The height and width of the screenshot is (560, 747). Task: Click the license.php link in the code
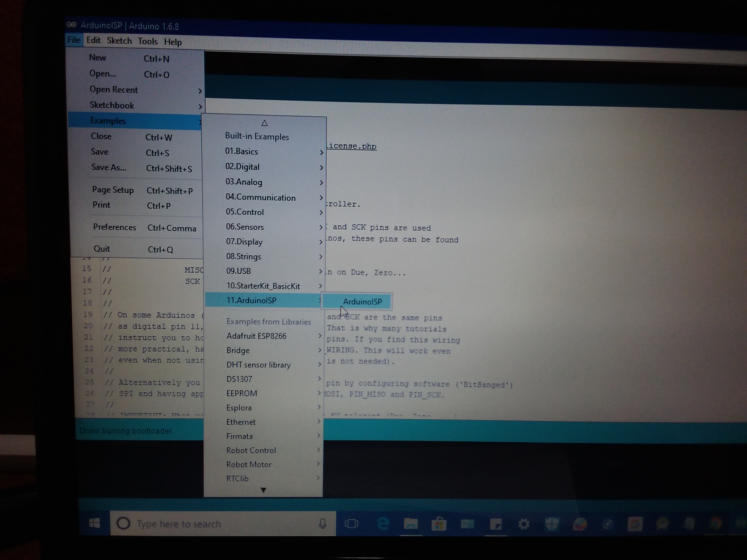click(x=350, y=146)
